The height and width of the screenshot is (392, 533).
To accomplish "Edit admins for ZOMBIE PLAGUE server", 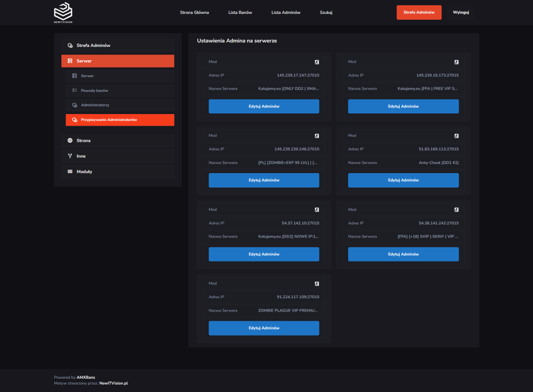I will point(264,328).
